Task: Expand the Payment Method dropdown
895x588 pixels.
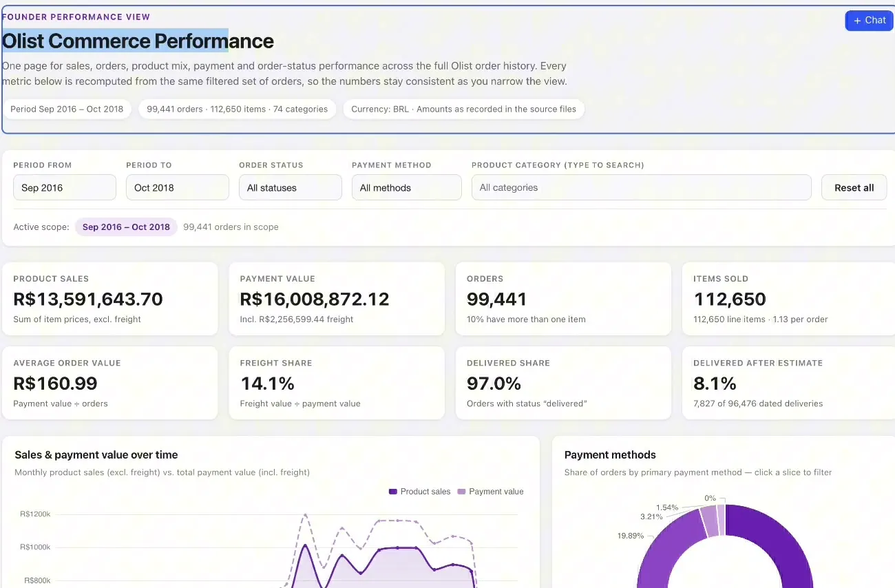Action: click(x=407, y=187)
